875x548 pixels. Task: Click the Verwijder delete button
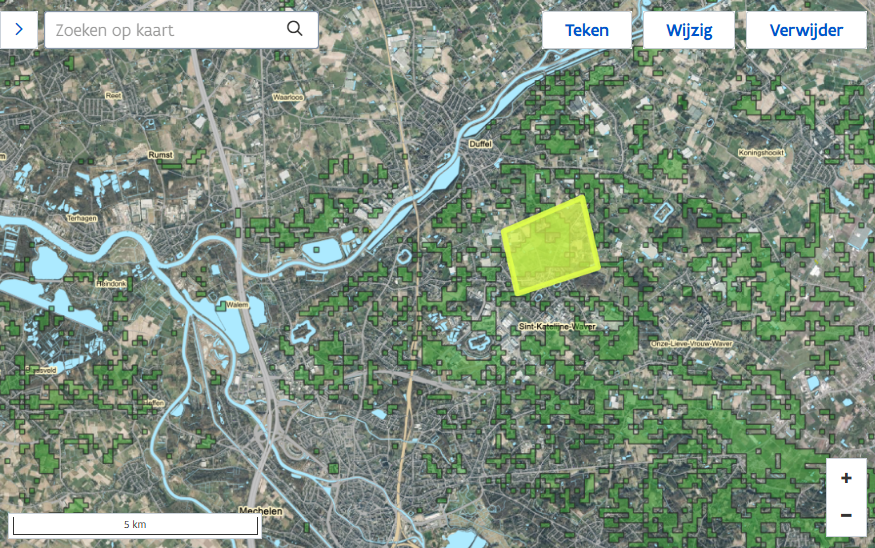point(806,30)
